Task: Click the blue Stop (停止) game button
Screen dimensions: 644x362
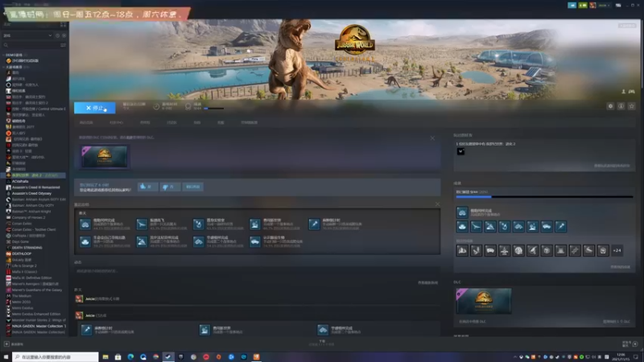Action: [x=94, y=108]
